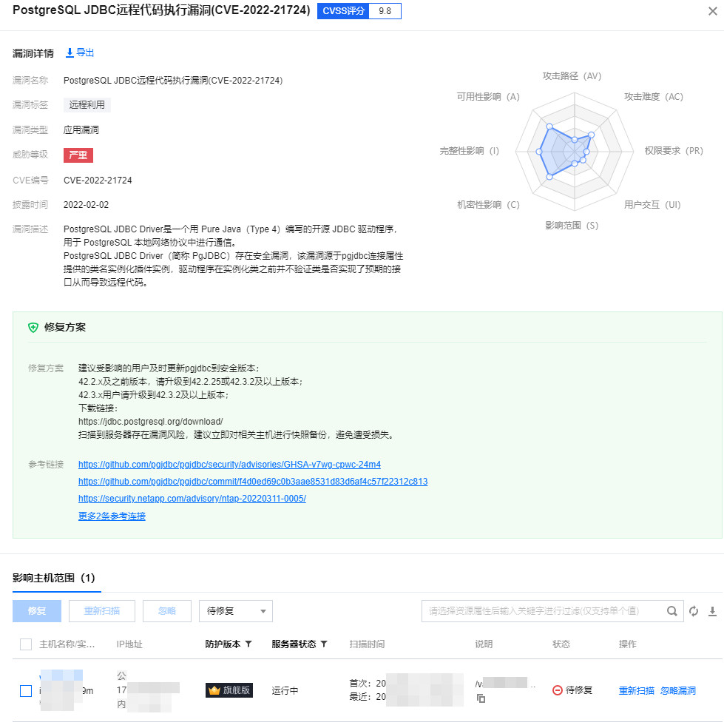Click the 操作 column header

pos(627,644)
